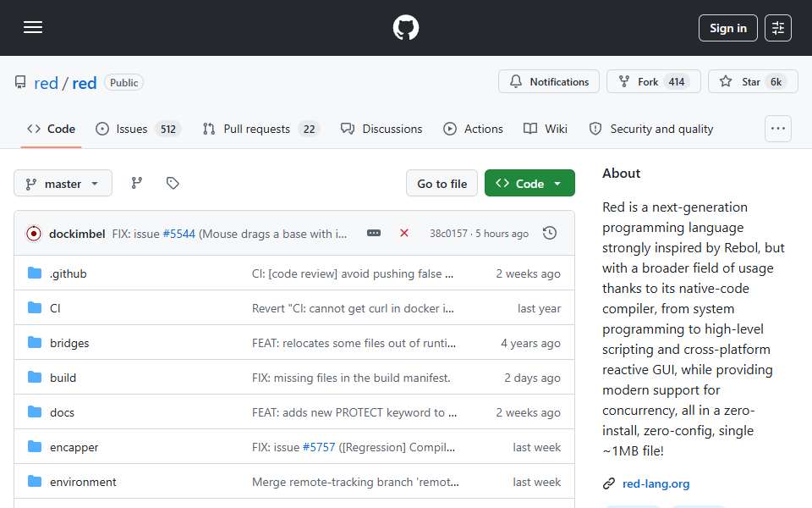Click the About heading

(622, 173)
